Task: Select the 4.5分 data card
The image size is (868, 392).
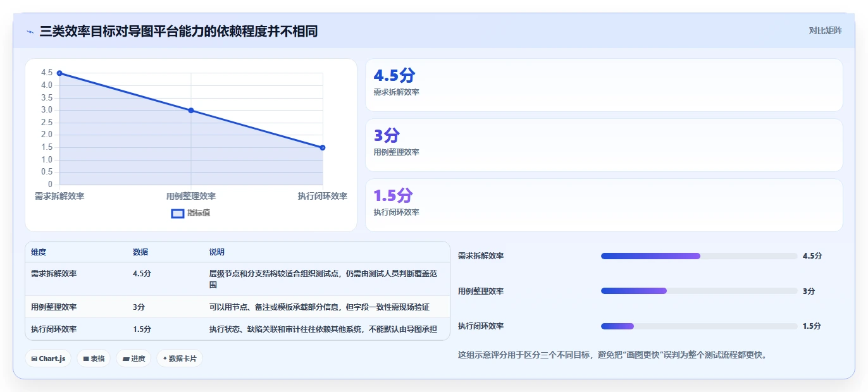Action: 604,85
